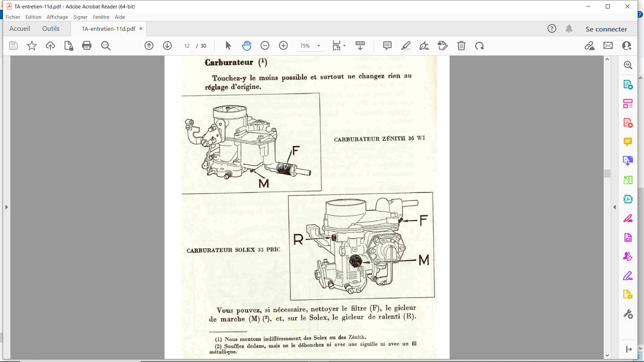Image resolution: width=644 pixels, height=362 pixels.
Task: Upload the file to cloud storage
Action: point(50,46)
